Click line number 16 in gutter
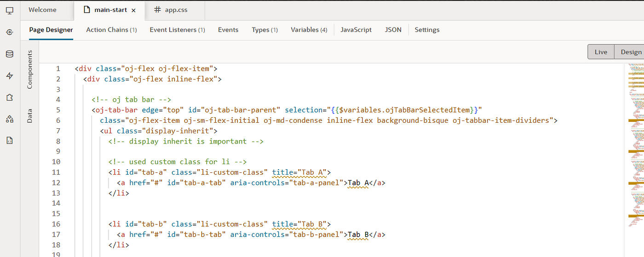 [56, 224]
